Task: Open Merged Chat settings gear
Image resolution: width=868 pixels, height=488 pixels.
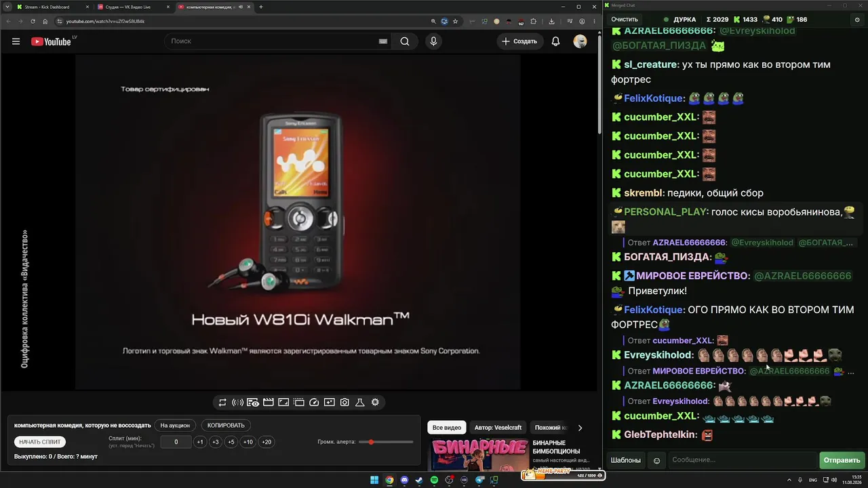Action: 857,20
